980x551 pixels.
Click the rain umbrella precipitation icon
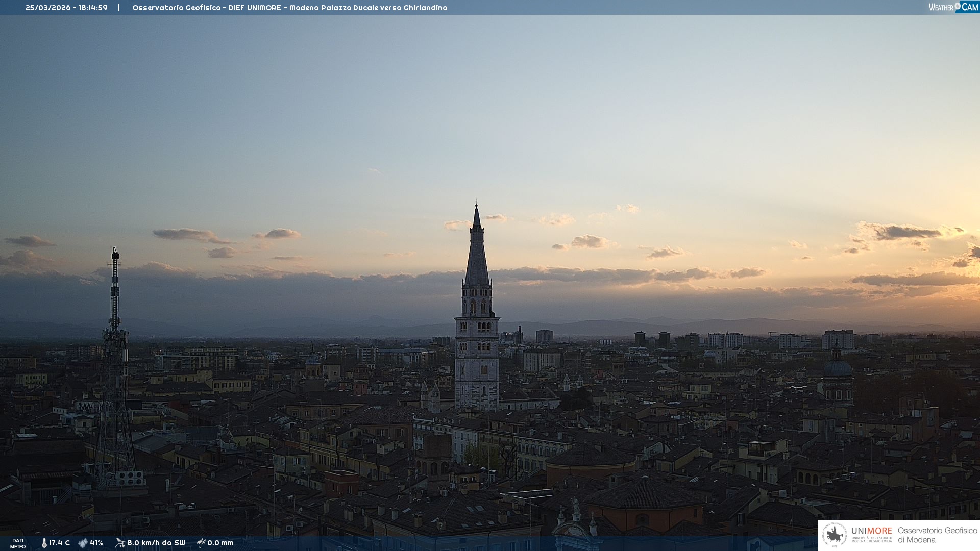click(201, 543)
